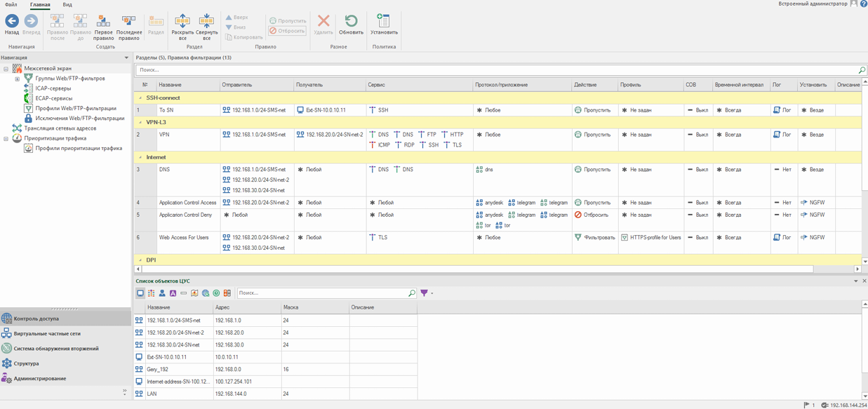Open Виртуальные частные сети section
The image size is (868, 409).
(47, 334)
